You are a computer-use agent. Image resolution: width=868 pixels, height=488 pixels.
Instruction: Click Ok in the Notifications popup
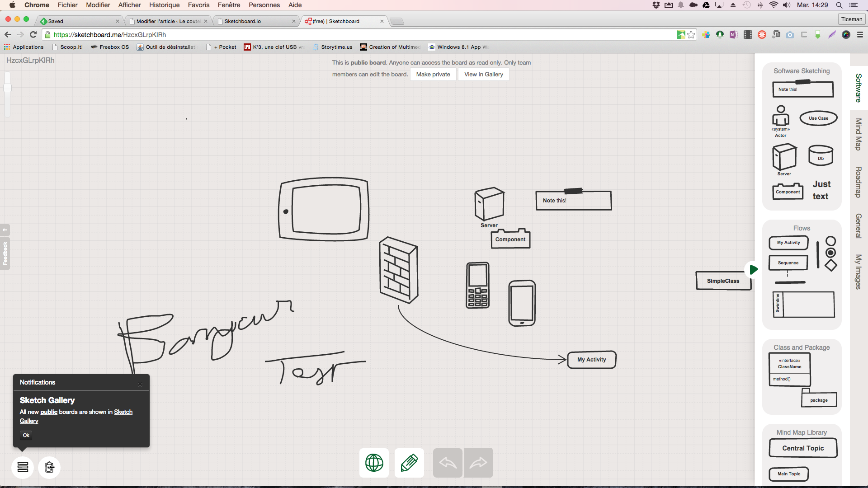click(26, 435)
